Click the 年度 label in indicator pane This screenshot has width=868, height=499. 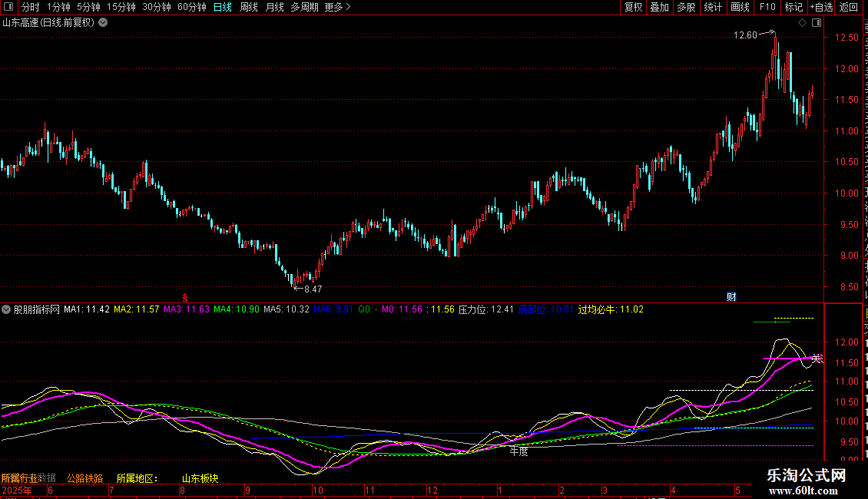[518, 451]
